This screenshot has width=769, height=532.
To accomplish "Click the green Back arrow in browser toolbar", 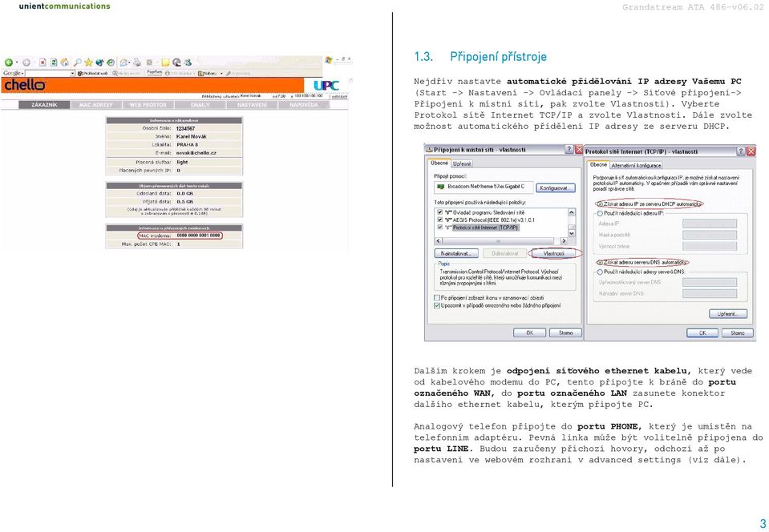I will click(8, 62).
